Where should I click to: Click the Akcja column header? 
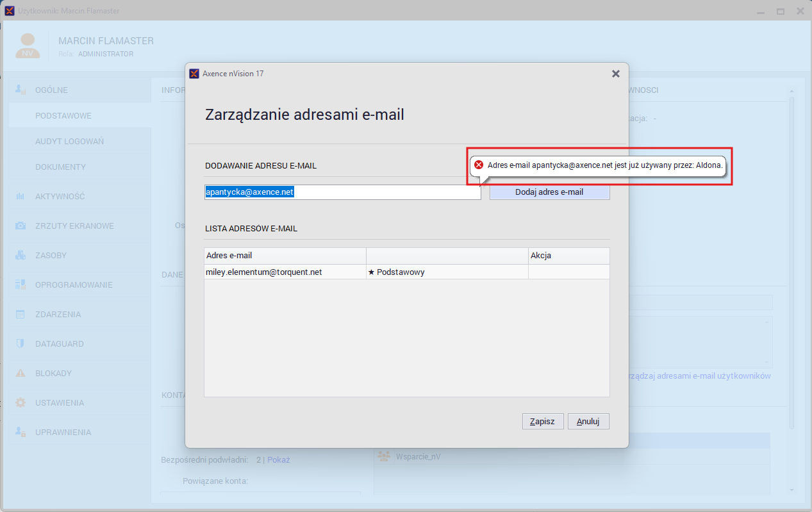pyautogui.click(x=569, y=256)
